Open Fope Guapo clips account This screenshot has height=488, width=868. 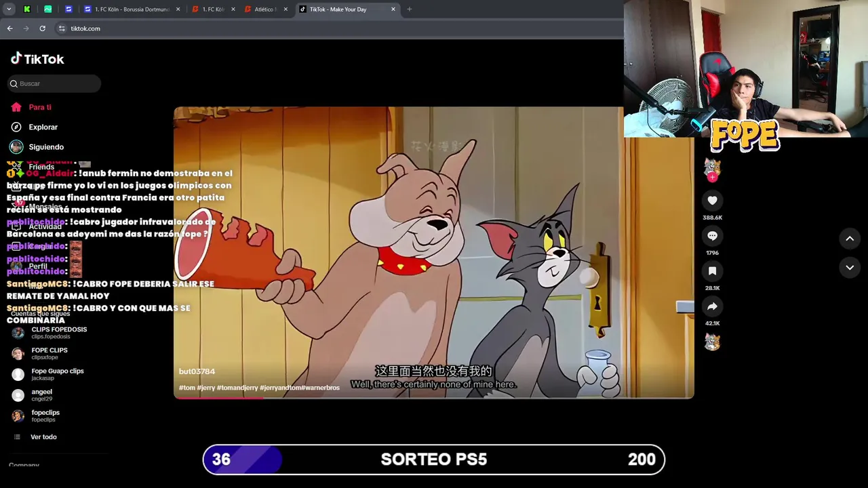pos(58,374)
